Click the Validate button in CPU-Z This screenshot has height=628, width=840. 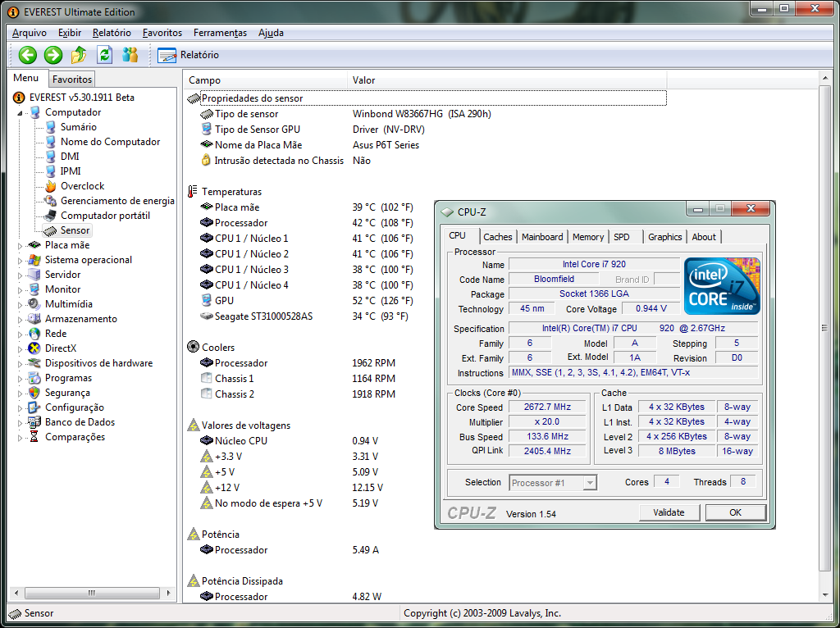pyautogui.click(x=669, y=512)
